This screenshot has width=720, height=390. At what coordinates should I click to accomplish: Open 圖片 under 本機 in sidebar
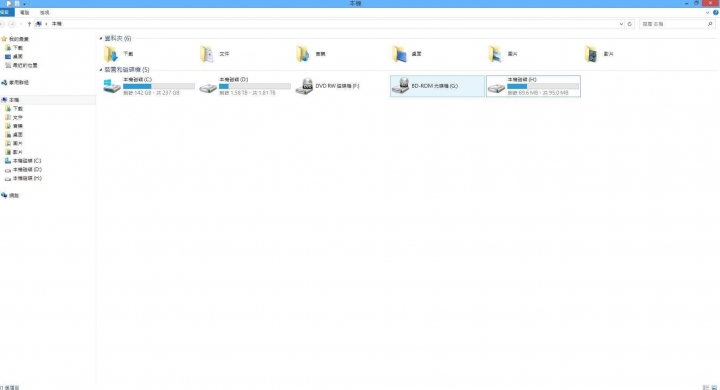coord(14,143)
